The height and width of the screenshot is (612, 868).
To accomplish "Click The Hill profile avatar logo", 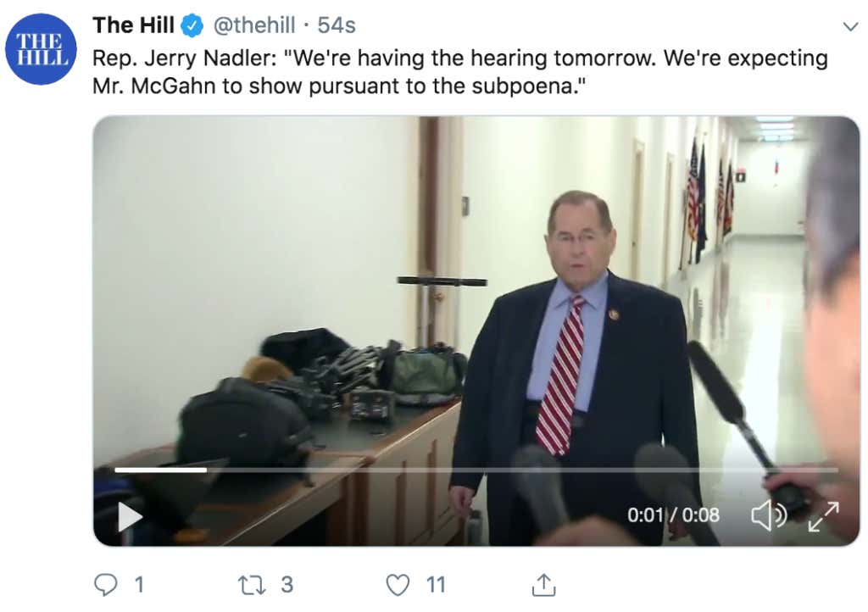I will coord(41,49).
